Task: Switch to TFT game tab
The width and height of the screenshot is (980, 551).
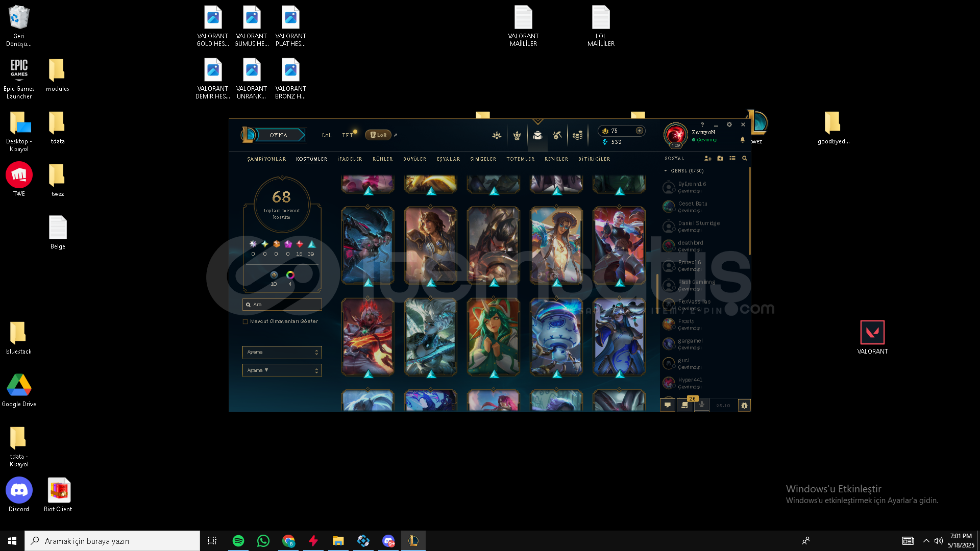Action: click(348, 136)
